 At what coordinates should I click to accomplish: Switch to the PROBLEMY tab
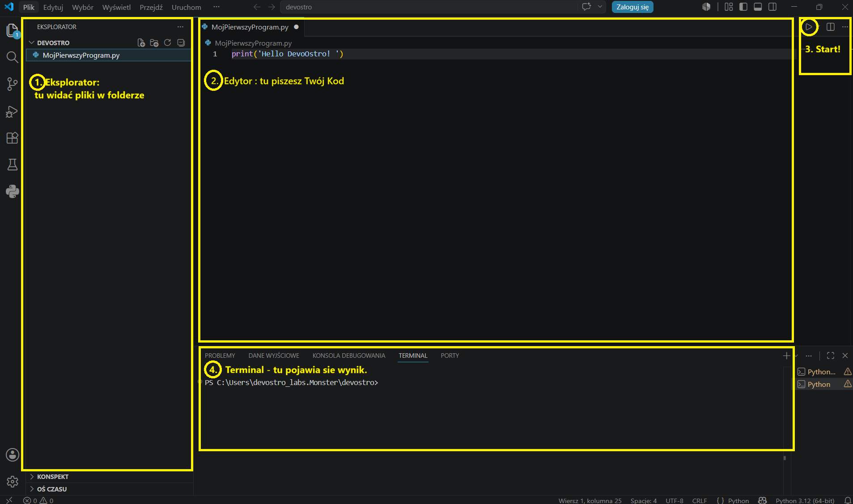(x=220, y=356)
